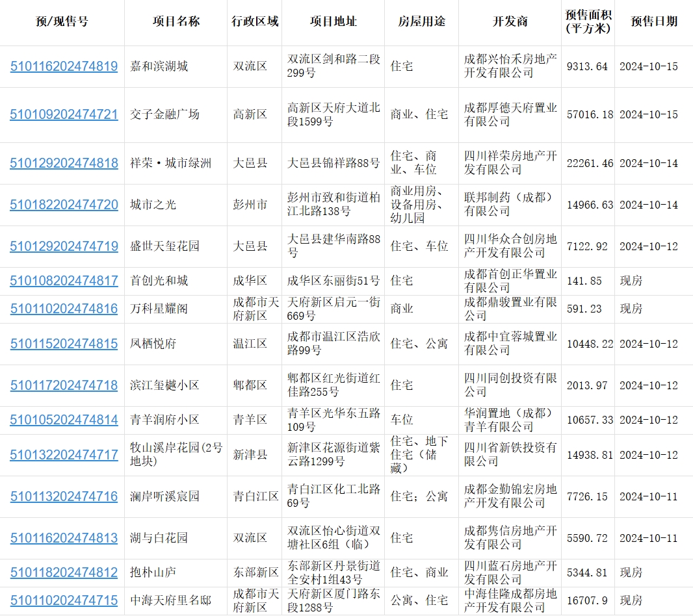Screen dimensions: 693x616
Task: Click presale area value 141.85
Action: 584,281
